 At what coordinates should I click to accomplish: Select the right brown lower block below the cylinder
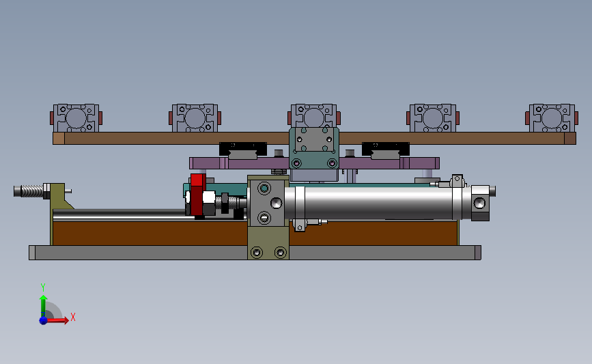tap(373, 234)
